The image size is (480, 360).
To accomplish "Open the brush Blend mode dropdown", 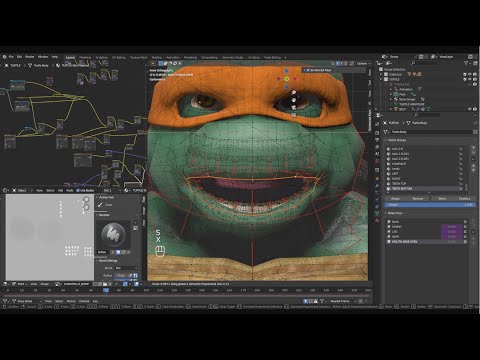I will 126,268.
